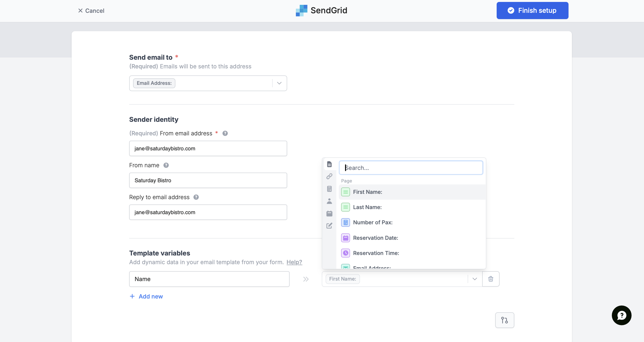Select the contact person icon in the sidebar
Screen dimensions: 644x342
click(329, 201)
